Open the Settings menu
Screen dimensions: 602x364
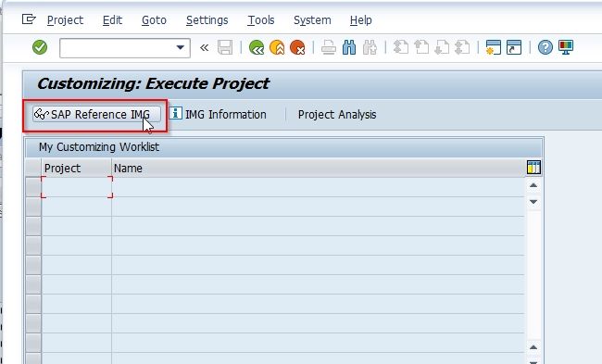207,20
